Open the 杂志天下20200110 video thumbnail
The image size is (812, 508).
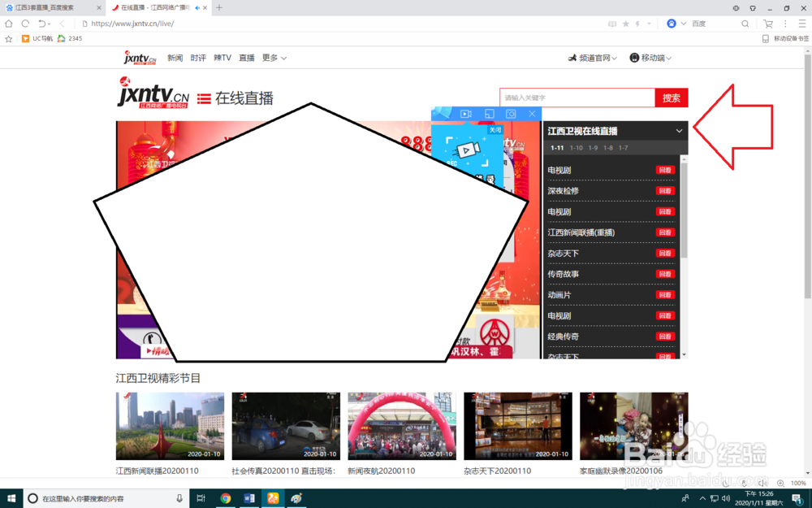pos(518,426)
